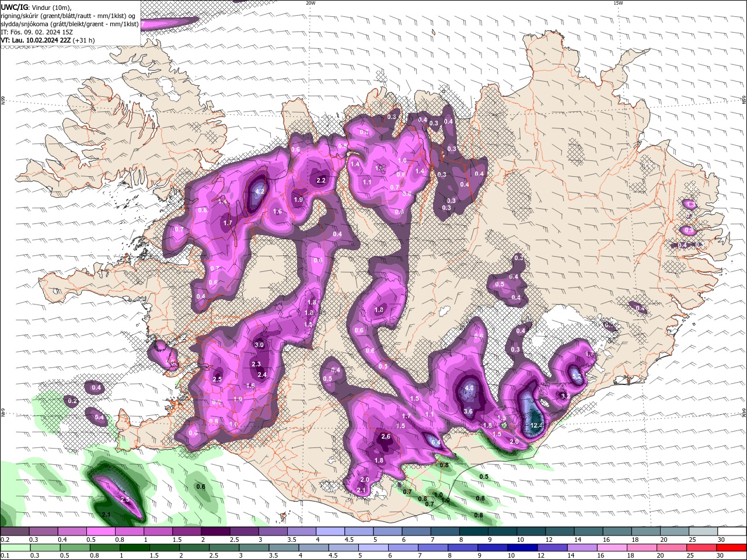Click the medium green 0.5 swatch on lower scale
Viewport: 747px width, 560px height.
pos(75,548)
